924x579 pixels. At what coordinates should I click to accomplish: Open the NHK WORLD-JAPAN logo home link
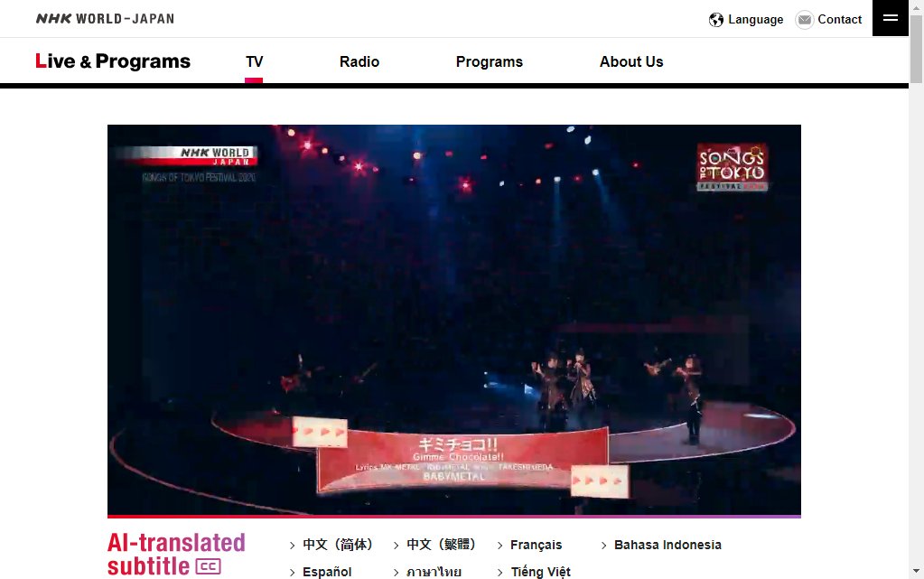(x=105, y=19)
